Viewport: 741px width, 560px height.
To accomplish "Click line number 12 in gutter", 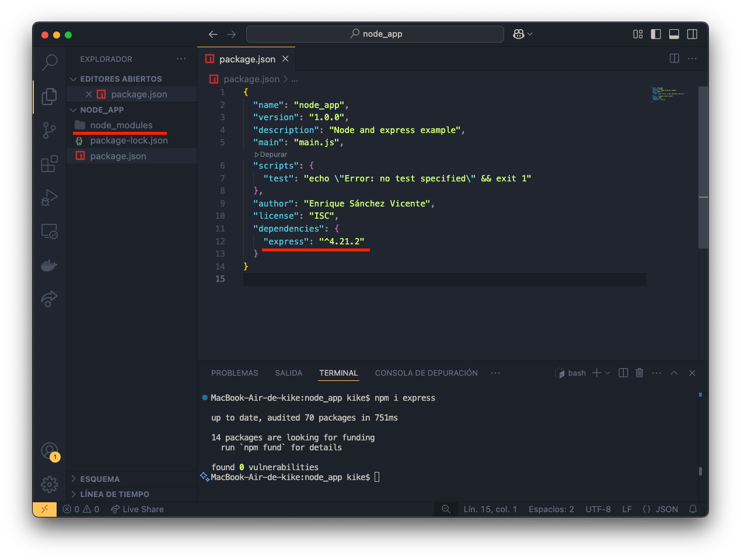I will coord(220,242).
